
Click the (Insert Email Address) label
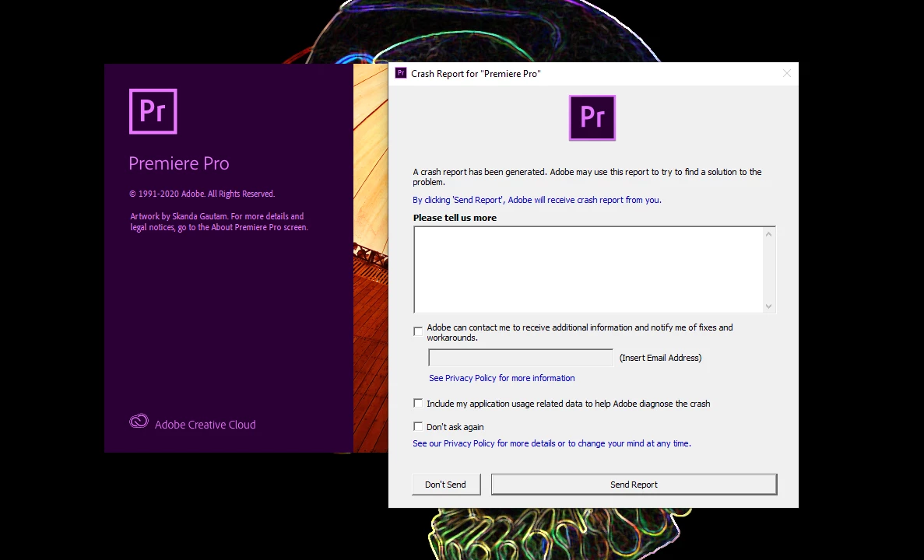click(x=661, y=358)
